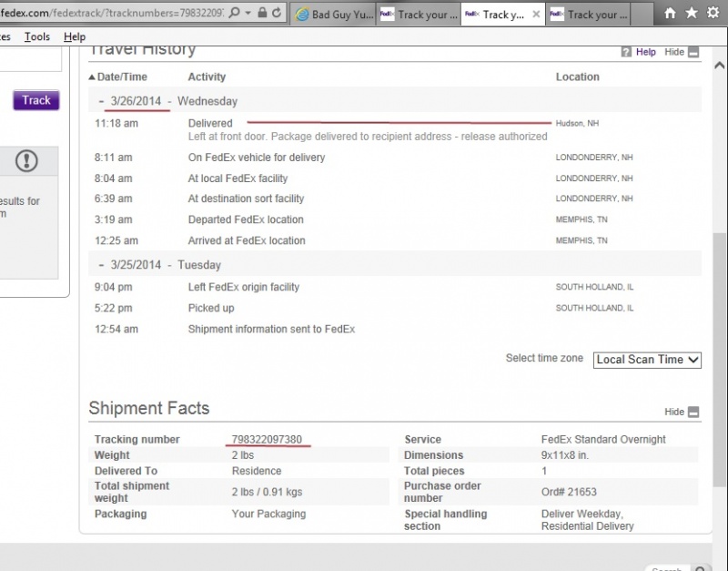The width and height of the screenshot is (728, 571).
Task: Open the Help menu in the menu bar
Action: pos(75,36)
